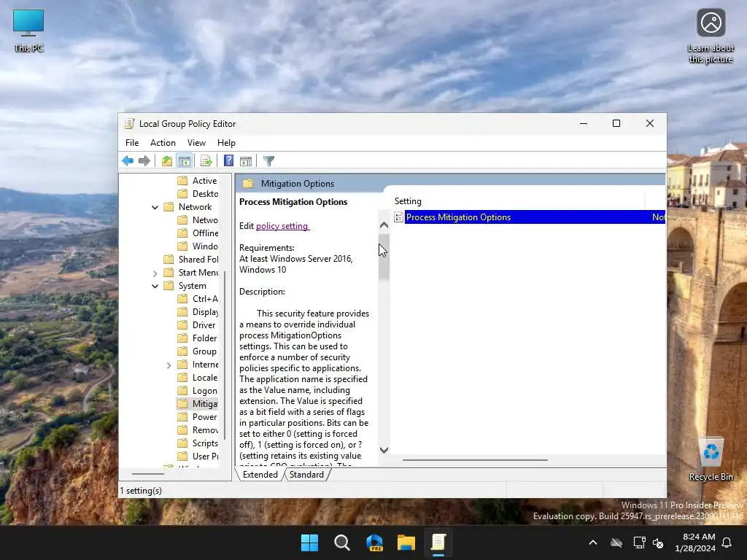Switch to the Extended tab
747x560 pixels.
coord(260,475)
